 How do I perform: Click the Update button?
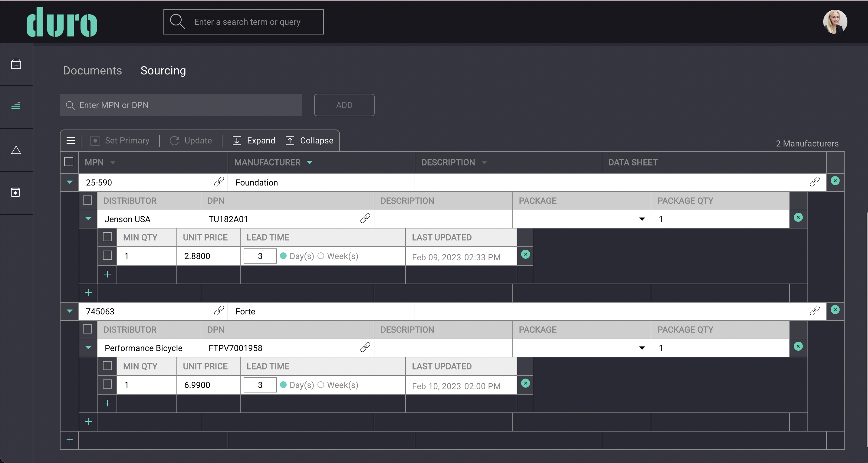[x=191, y=140]
